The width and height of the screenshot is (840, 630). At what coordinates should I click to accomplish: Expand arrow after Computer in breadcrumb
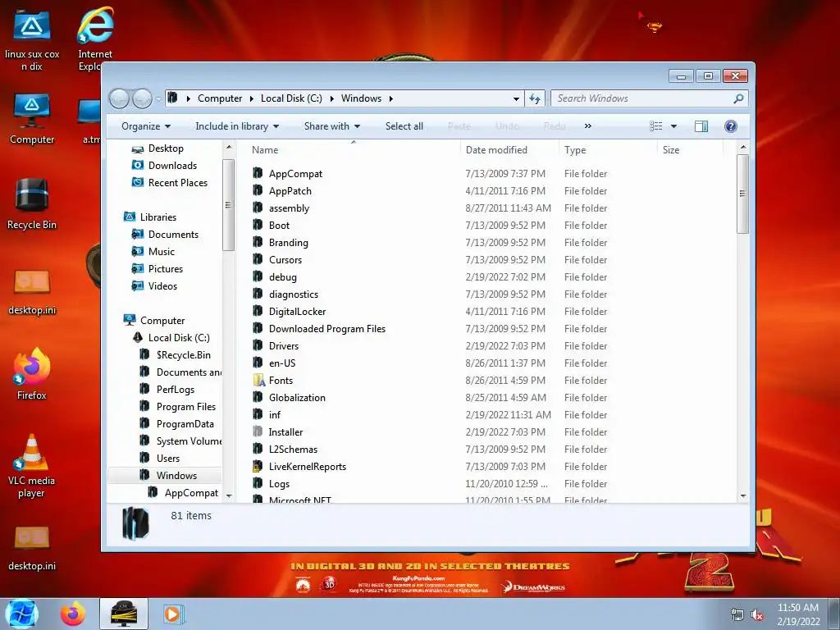point(252,98)
